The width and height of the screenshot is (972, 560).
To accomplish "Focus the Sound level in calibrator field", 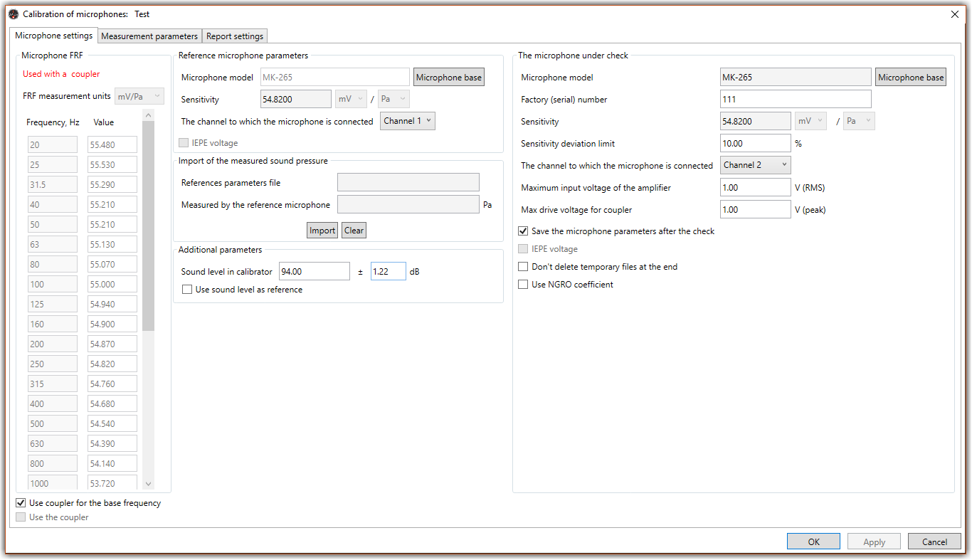I will tap(314, 271).
